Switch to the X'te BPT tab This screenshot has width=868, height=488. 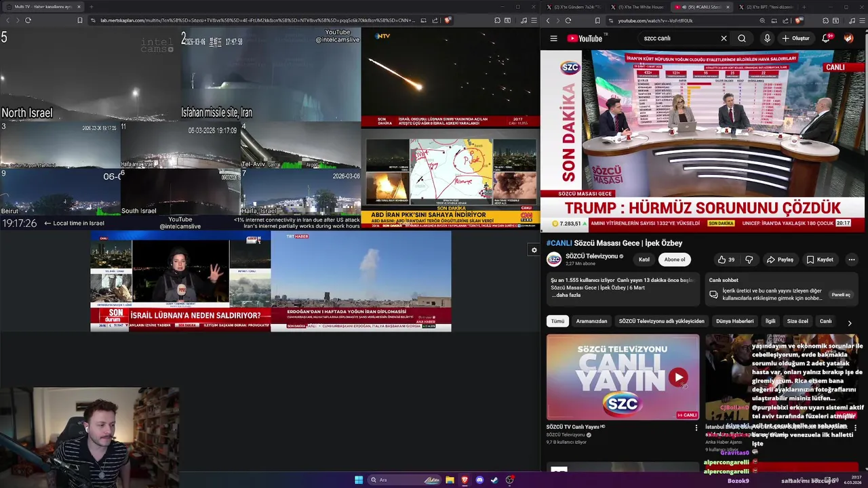coord(767,7)
